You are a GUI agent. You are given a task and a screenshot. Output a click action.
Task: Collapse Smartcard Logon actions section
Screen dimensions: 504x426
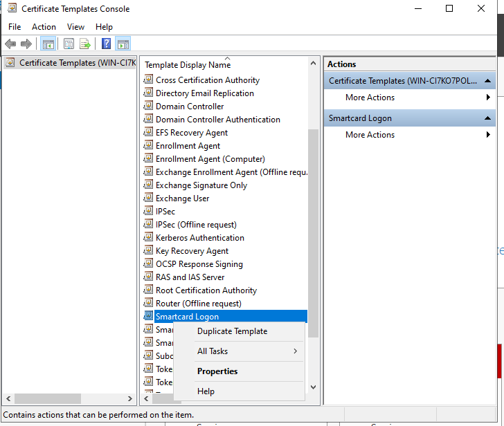(487, 118)
